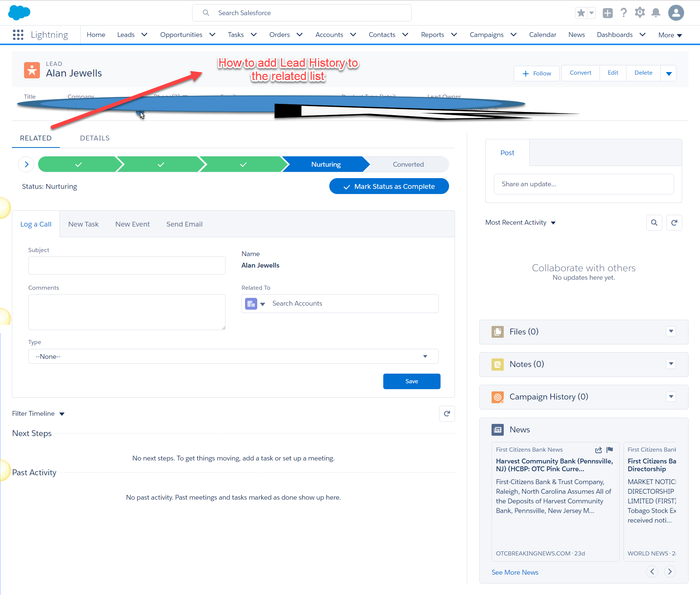Select the Converted path stage
The height and width of the screenshot is (595, 700).
408,164
